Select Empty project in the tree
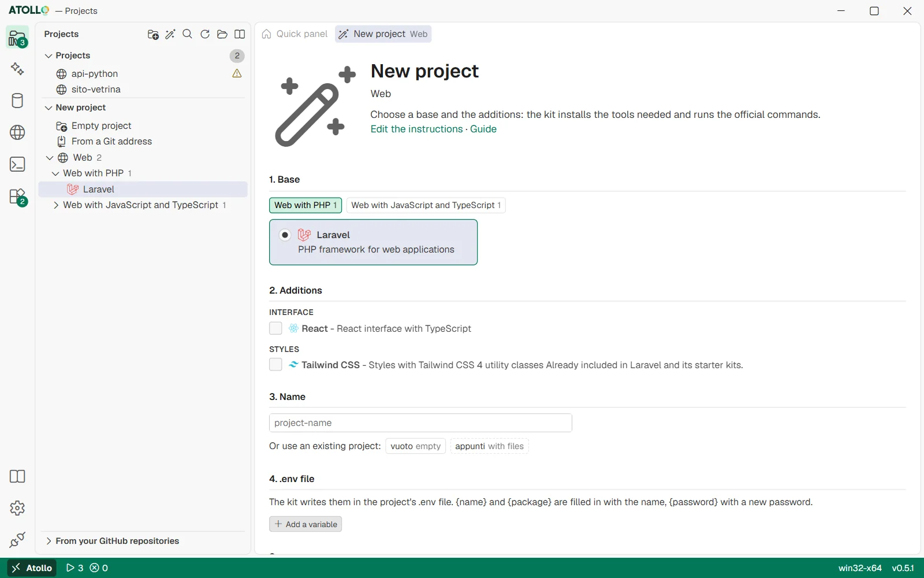This screenshot has width=924, height=578. pyautogui.click(x=102, y=126)
